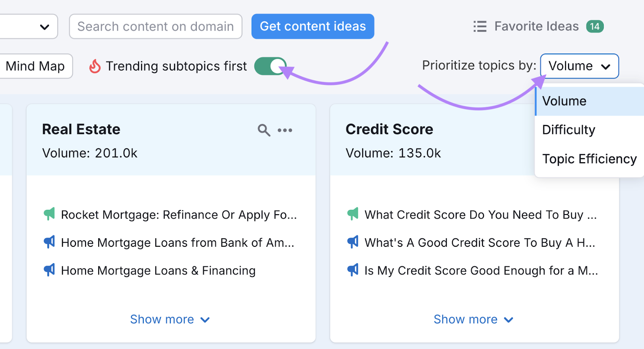Click the Favorite Ideas list icon
The image size is (644, 349).
(480, 27)
